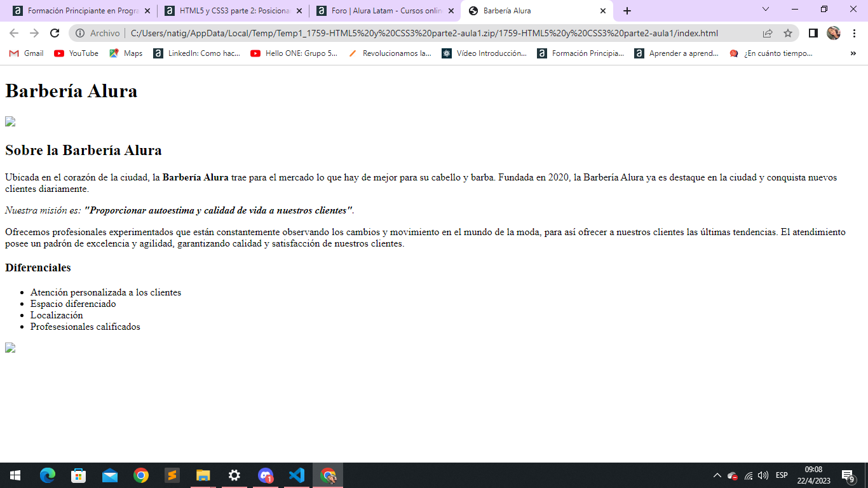Screen dimensions: 868x488
Task: Open the clock showing 09:08
Action: 814,475
